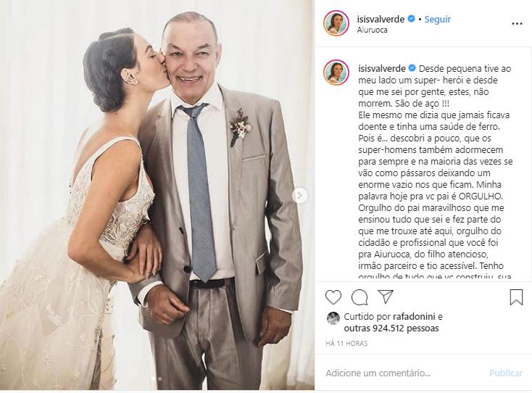Save post with the bookmark icon
This screenshot has width=532, height=393.
pyautogui.click(x=516, y=297)
